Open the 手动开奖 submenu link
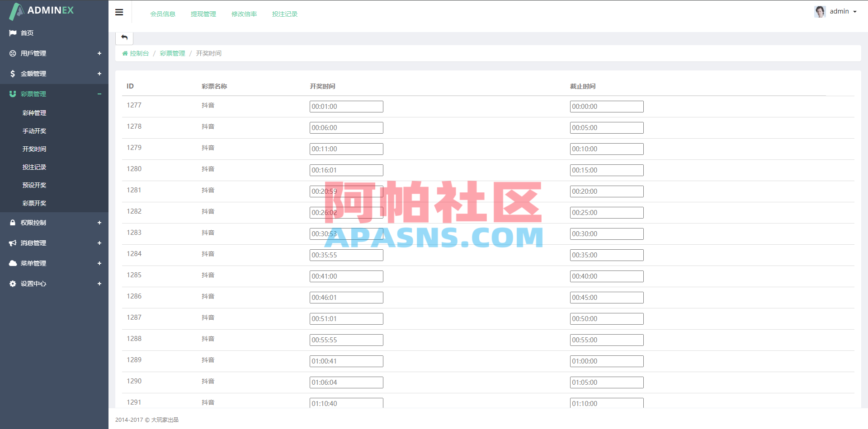868x429 pixels. (34, 131)
